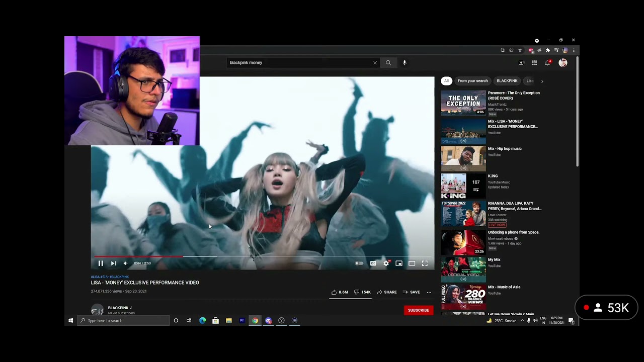Mute the video player volume

point(125,263)
